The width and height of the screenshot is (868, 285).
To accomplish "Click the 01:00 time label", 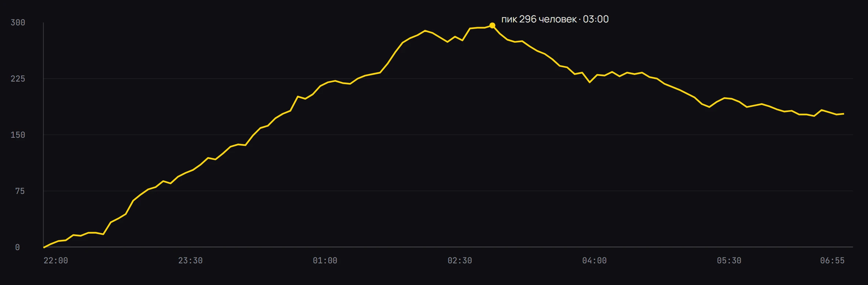I will [325, 260].
